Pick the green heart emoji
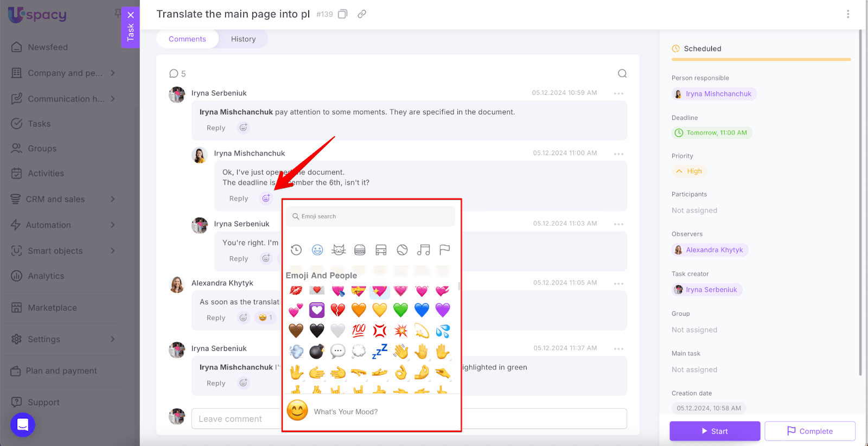 400,310
